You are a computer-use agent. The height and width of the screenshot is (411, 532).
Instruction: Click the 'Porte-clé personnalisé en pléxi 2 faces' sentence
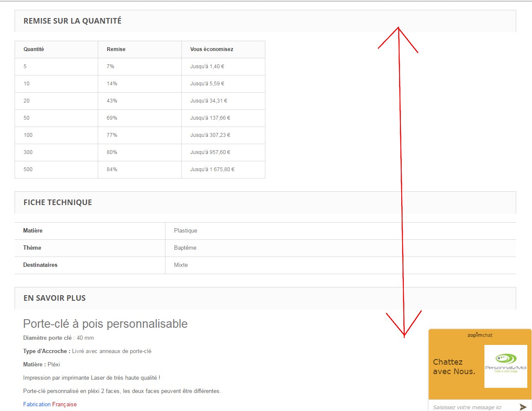point(122,391)
